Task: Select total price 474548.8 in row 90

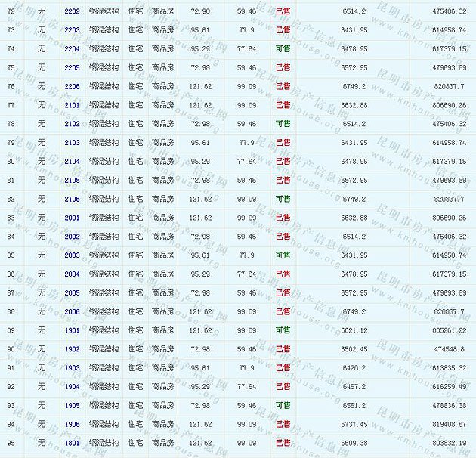Action: click(450, 349)
